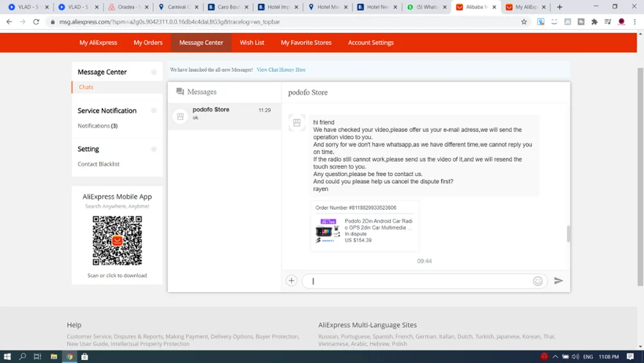Click the page vertical scrollbar

click(x=640, y=177)
